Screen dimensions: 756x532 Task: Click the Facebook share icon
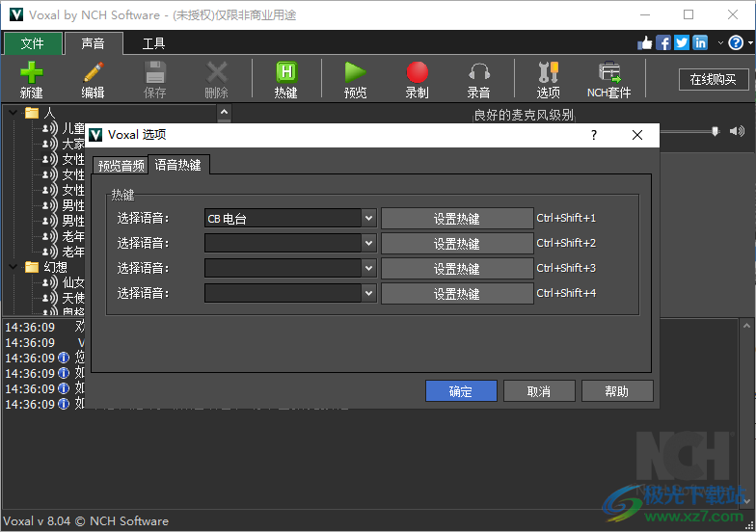(x=663, y=42)
